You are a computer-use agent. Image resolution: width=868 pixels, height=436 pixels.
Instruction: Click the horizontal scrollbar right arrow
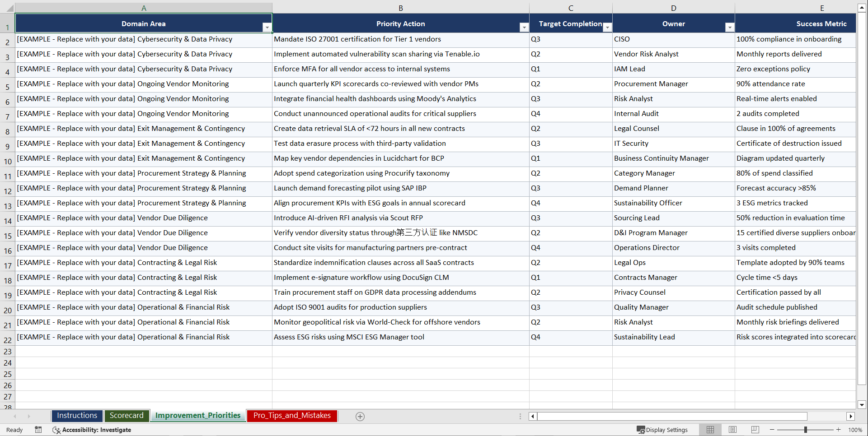pos(851,416)
